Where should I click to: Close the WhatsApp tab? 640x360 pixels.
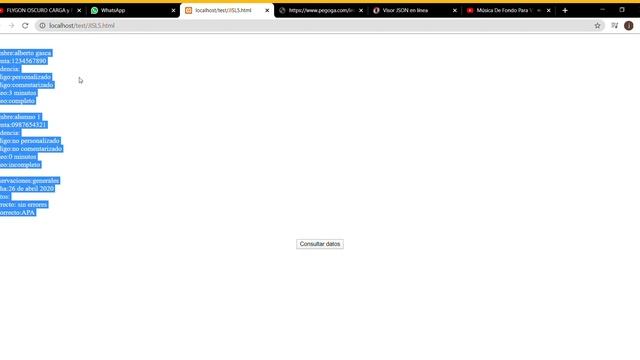173,11
